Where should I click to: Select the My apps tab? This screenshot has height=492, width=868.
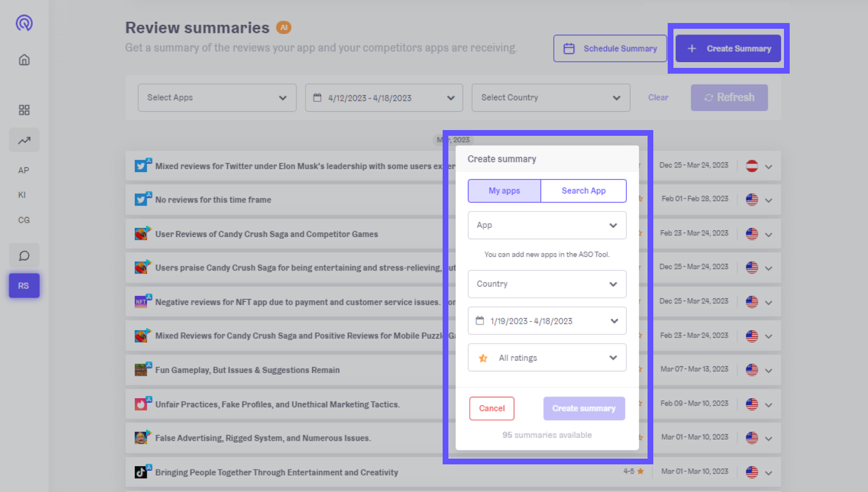(x=504, y=190)
